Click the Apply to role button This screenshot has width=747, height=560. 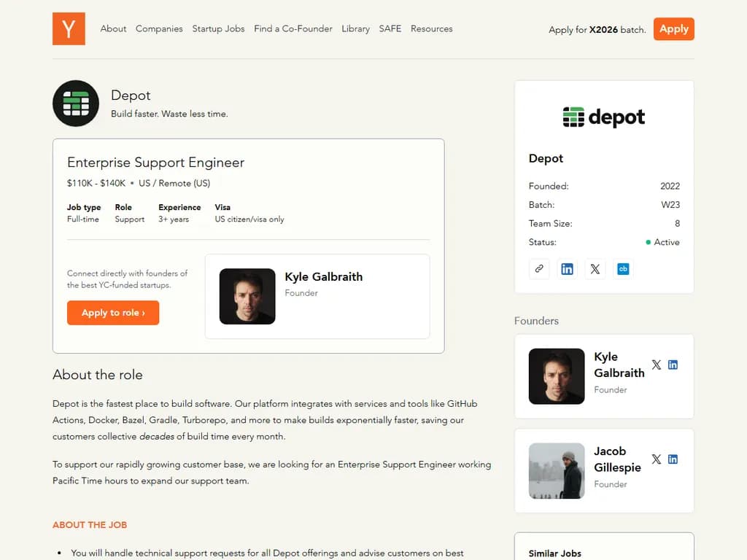113,313
